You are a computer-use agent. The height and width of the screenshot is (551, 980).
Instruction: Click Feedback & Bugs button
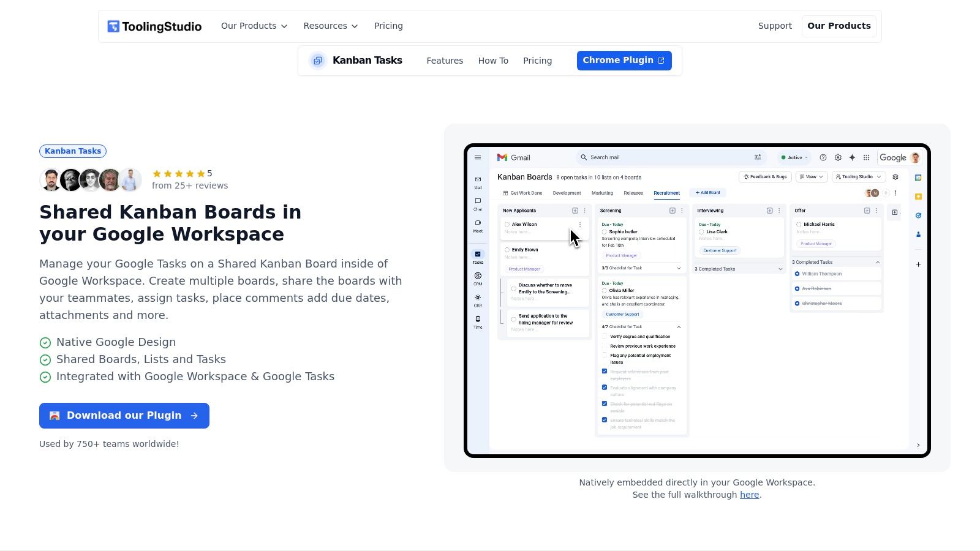(765, 177)
